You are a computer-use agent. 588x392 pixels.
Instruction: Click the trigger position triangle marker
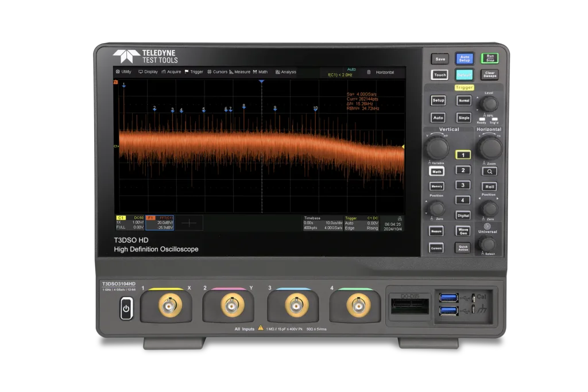(x=261, y=83)
